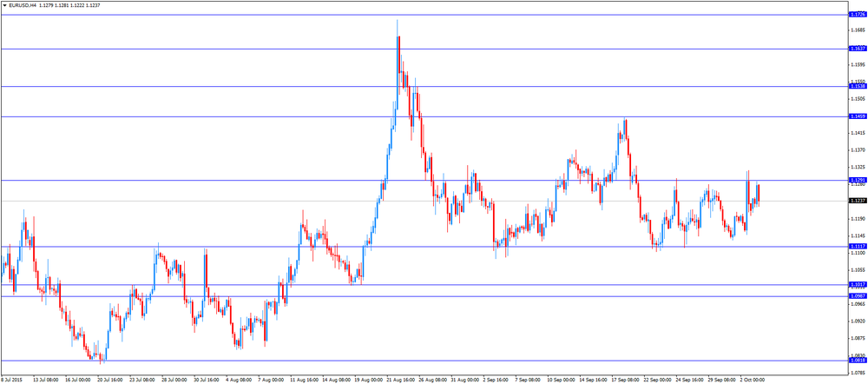Click the 14 Aug 08:00 time label

335,381
